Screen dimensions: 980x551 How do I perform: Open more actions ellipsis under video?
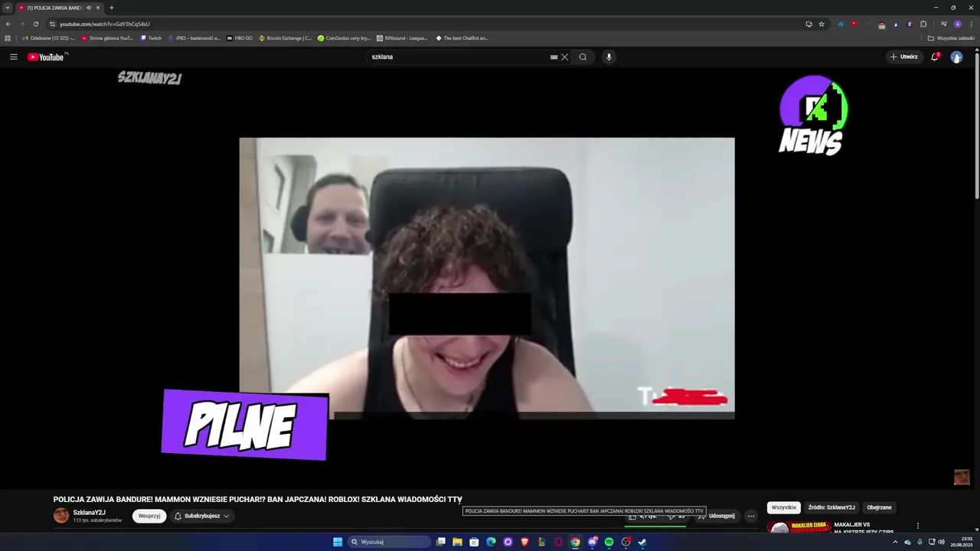(751, 516)
